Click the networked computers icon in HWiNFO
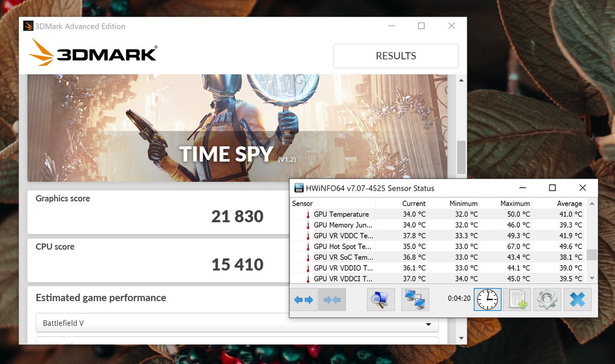The height and width of the screenshot is (364, 615). coord(415,300)
